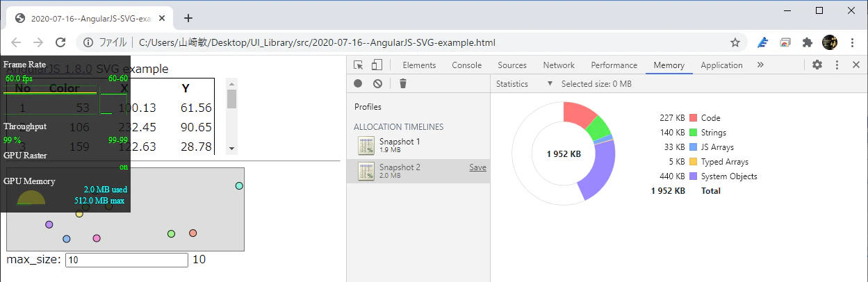This screenshot has height=282, width=868.
Task: Toggle the device toolbar icon
Action: coord(377,65)
